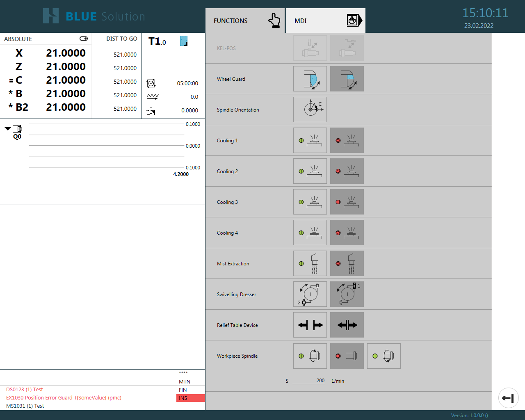
Task: Turn Cooling 4 on
Action: pyautogui.click(x=310, y=233)
